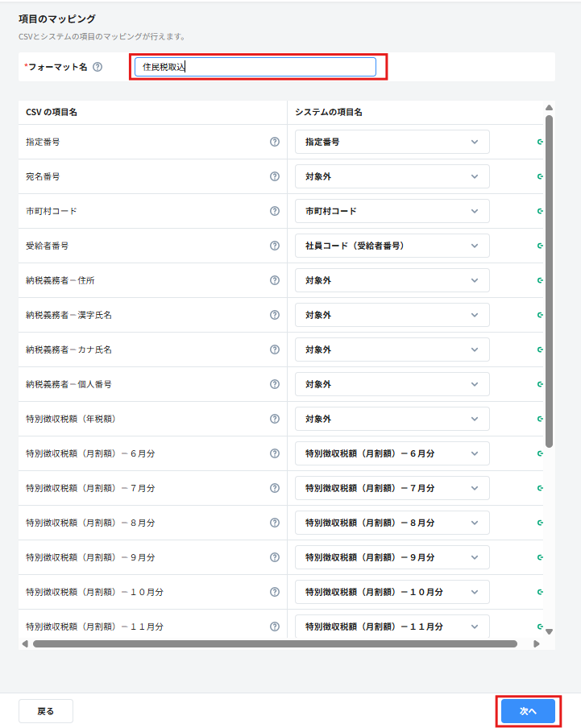Open dropdown for 特別徴収税額（月割額）－６月分
The height and width of the screenshot is (728, 581).
(x=392, y=453)
